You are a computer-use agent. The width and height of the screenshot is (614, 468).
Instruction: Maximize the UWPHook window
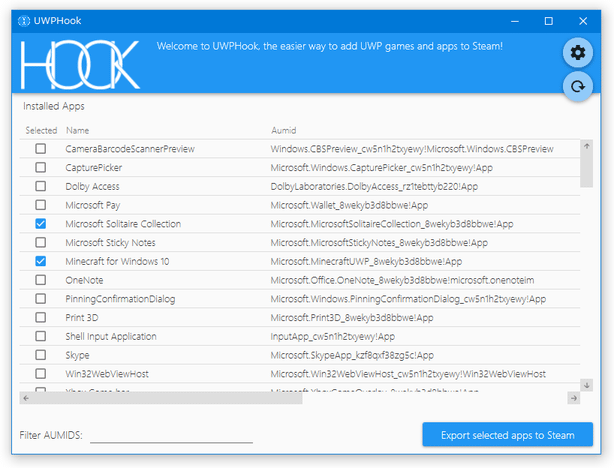tap(549, 21)
